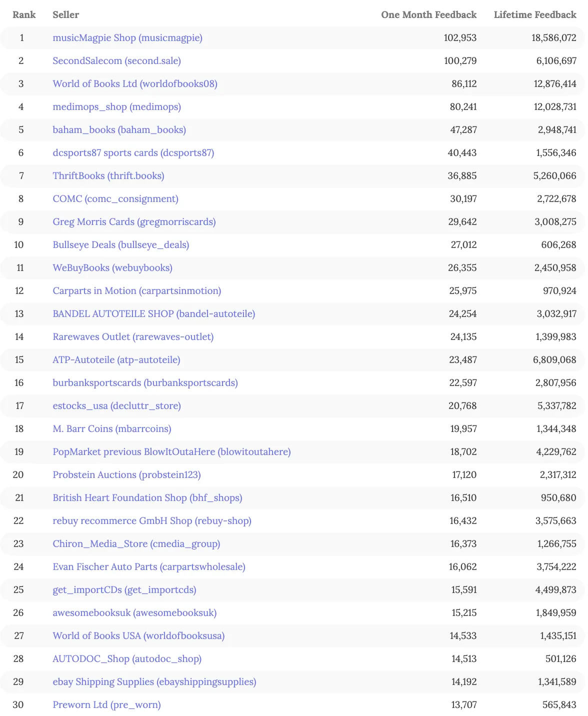
Task: Open ebay Shipping Supplies seller link
Action: pyautogui.click(x=154, y=682)
